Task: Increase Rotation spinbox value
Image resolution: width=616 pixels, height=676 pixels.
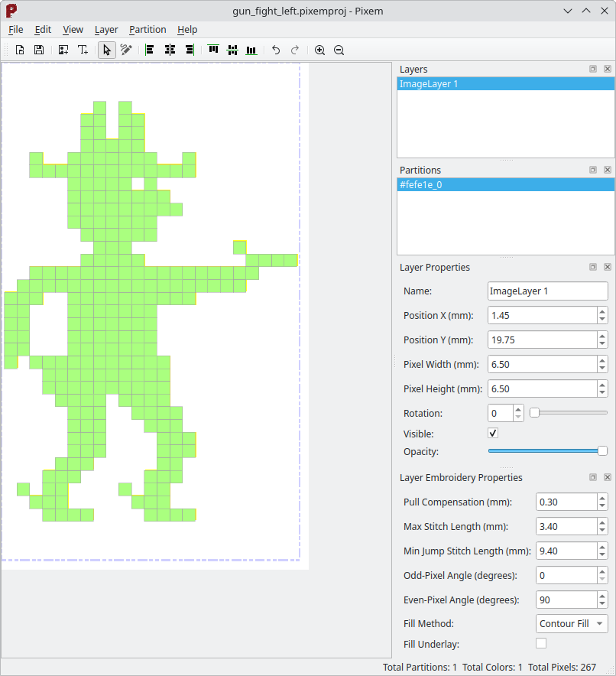Action: [518, 409]
